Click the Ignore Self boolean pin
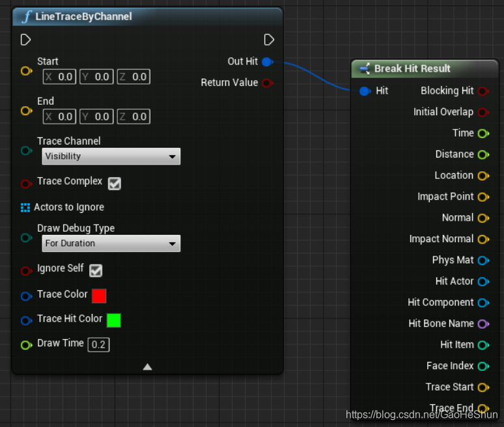 click(26, 271)
